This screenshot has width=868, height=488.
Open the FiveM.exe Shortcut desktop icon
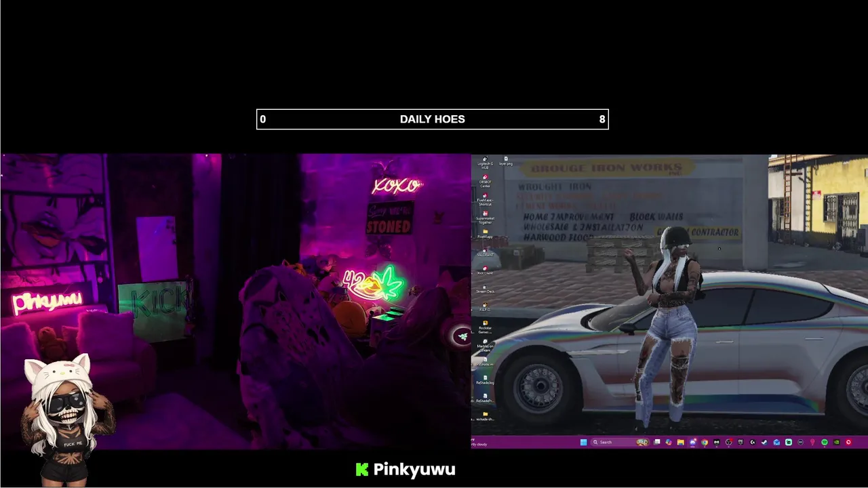(x=486, y=199)
